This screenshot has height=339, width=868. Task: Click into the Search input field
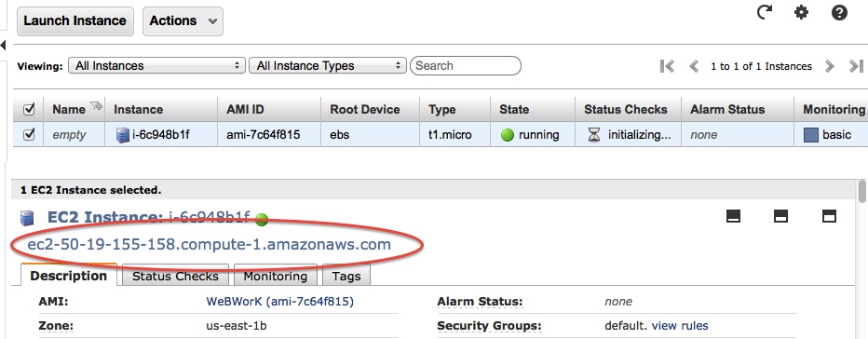[466, 65]
